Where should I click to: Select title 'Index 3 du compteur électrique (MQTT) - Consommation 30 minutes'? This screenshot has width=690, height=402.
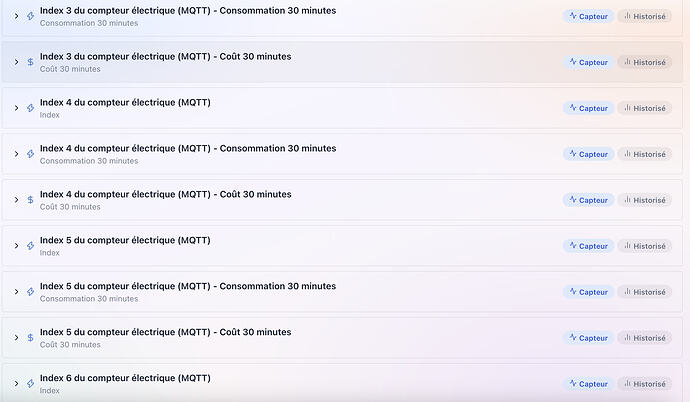[x=188, y=11]
